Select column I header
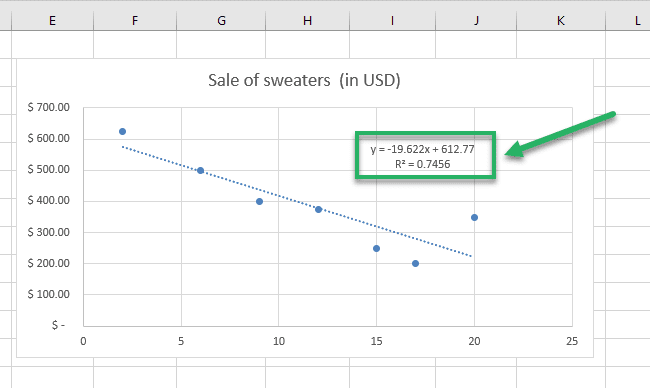The image size is (650, 388). point(393,20)
